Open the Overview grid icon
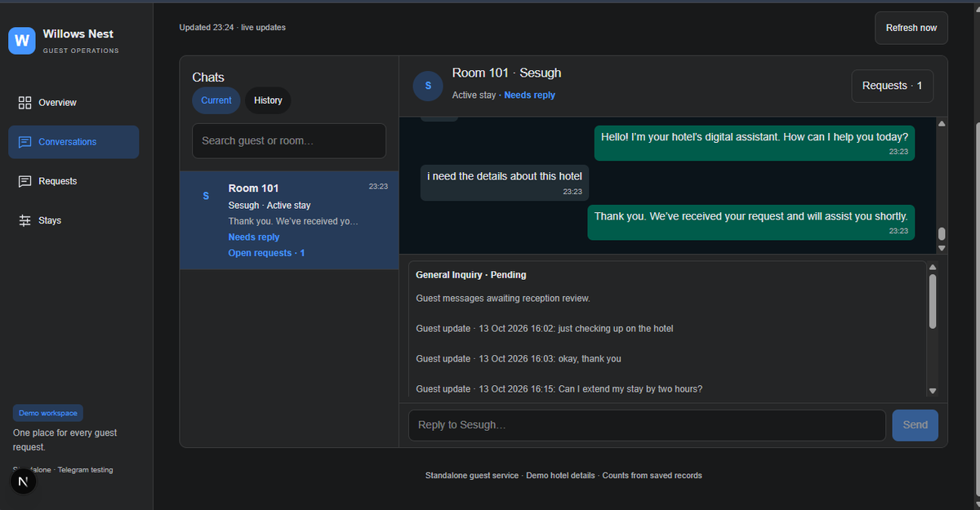Screen dimensions: 980x510 tap(24, 103)
